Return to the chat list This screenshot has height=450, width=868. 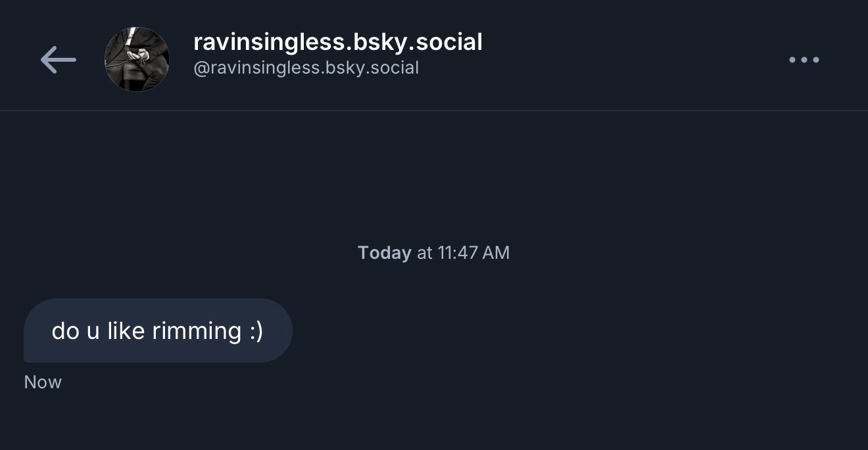point(58,60)
